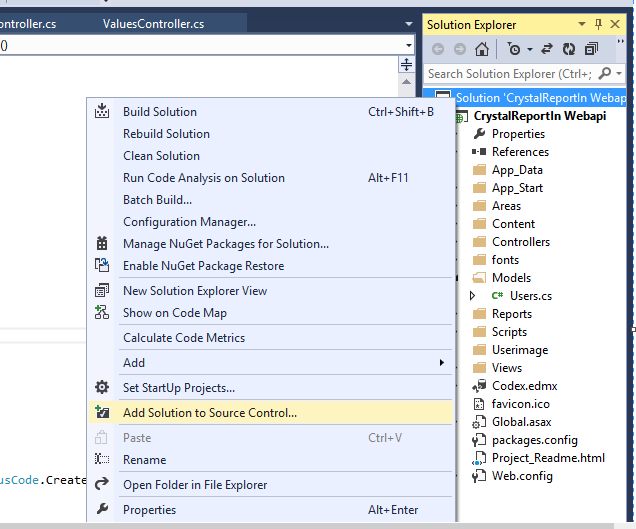The image size is (636, 529).
Task: Open the search options dropdown arrow
Action: 619,73
